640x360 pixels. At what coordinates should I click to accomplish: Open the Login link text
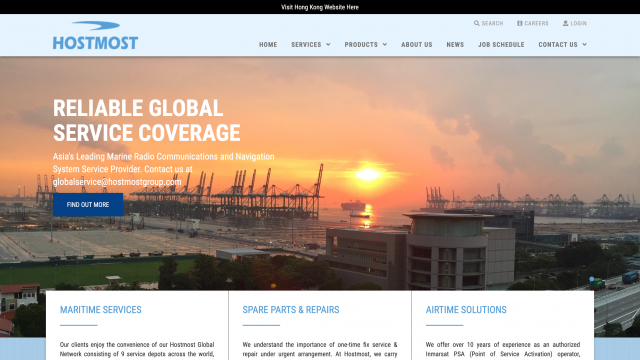point(578,23)
